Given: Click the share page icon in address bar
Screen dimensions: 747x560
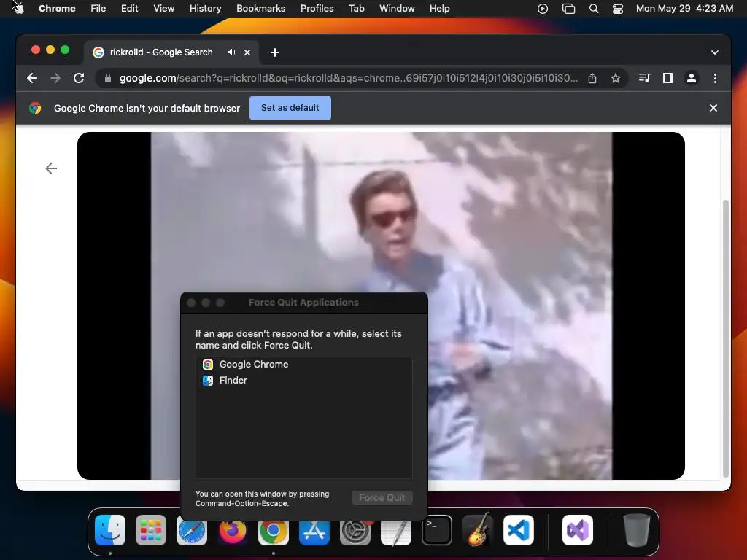Looking at the screenshot, I should [592, 78].
